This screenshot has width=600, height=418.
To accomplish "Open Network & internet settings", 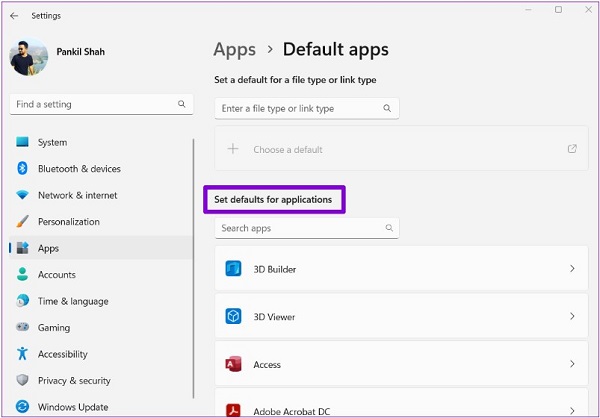I will 101,195.
